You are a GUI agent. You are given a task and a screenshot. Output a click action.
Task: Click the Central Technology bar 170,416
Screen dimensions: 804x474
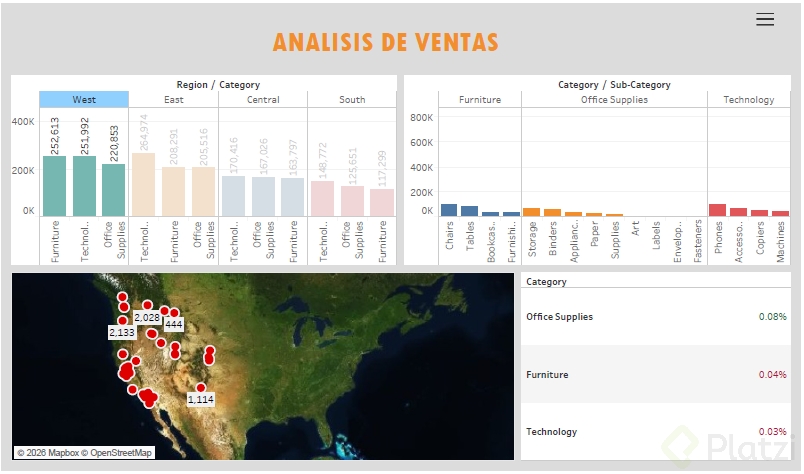(233, 196)
